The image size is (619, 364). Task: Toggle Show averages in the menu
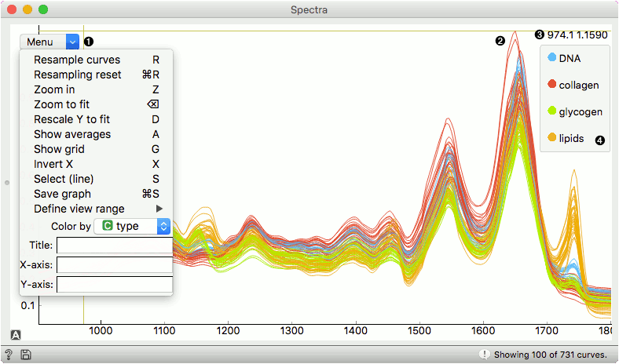(x=72, y=134)
